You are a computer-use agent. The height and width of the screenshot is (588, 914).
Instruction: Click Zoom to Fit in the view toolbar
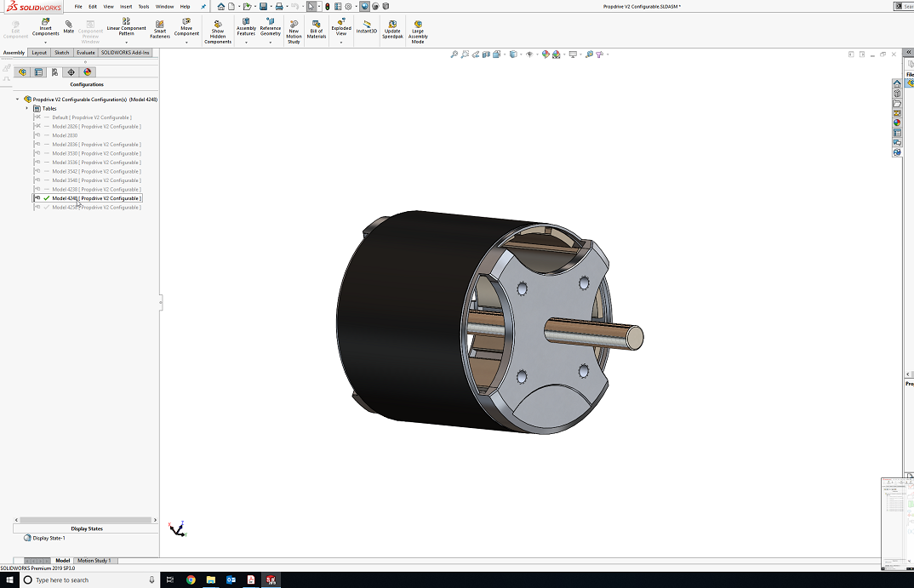click(x=454, y=54)
